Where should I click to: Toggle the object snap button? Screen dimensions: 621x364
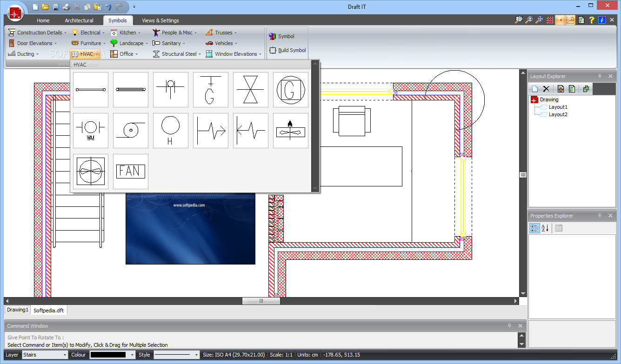(x=560, y=20)
